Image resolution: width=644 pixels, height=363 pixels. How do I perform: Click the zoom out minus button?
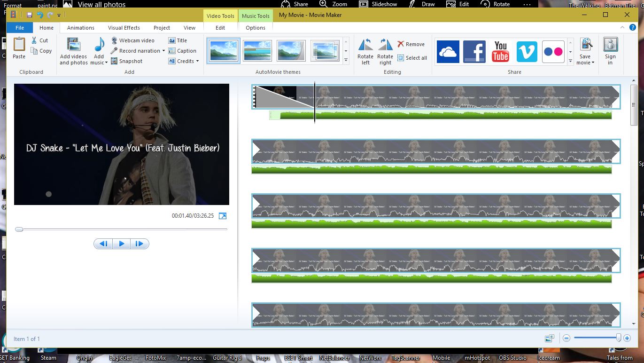(566, 338)
